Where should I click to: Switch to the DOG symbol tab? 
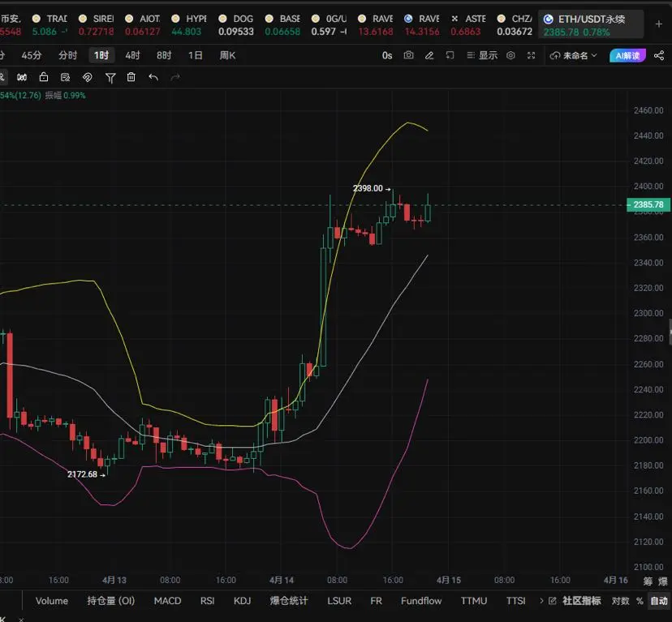click(x=235, y=25)
